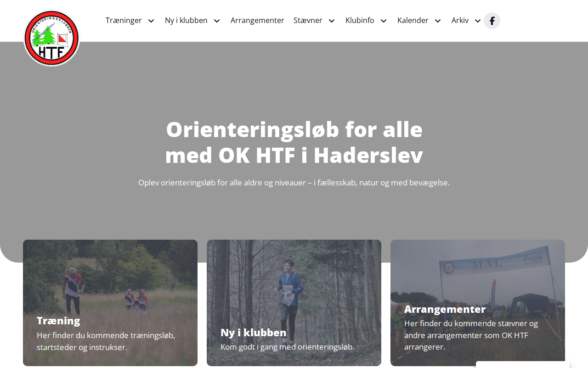Open the Facebook page icon
The image size is (588, 368).
pyautogui.click(x=492, y=21)
